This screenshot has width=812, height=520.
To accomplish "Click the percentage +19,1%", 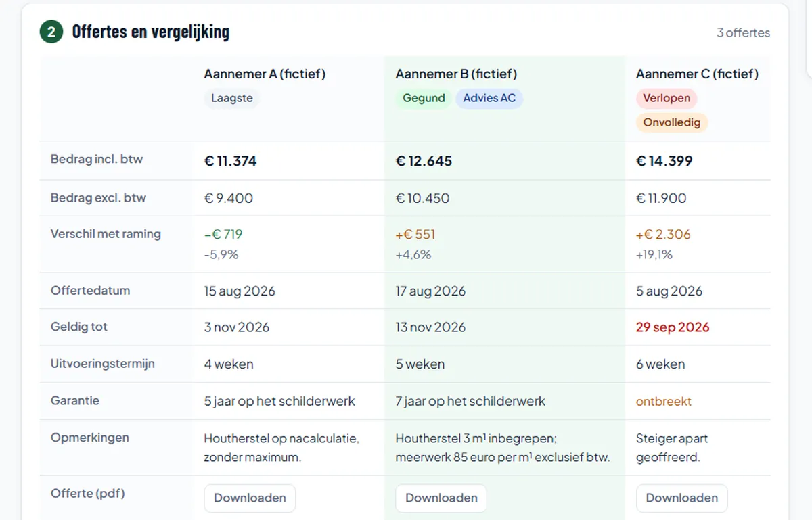I will pos(654,255).
